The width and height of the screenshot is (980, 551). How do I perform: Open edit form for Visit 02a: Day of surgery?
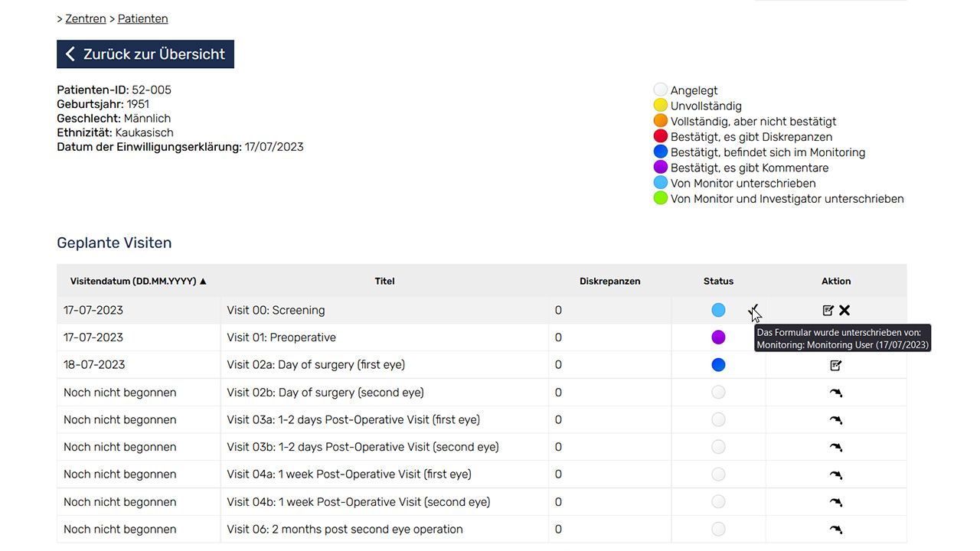point(836,365)
